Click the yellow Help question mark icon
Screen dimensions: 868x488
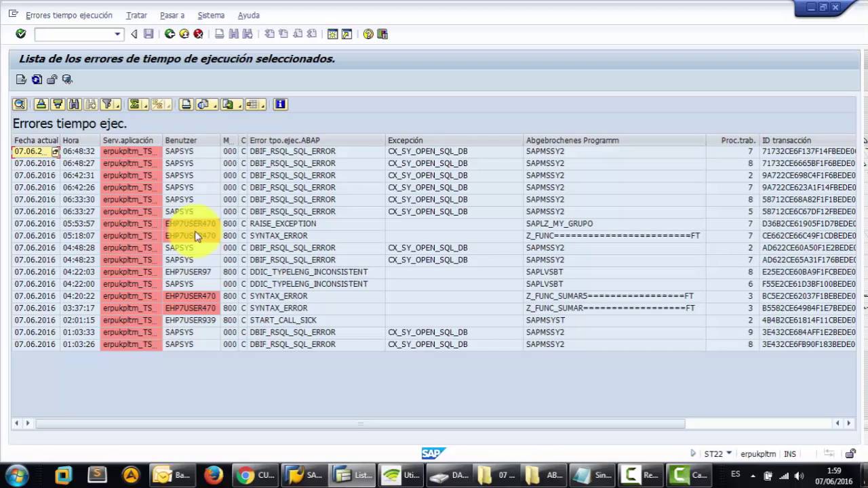click(x=368, y=34)
